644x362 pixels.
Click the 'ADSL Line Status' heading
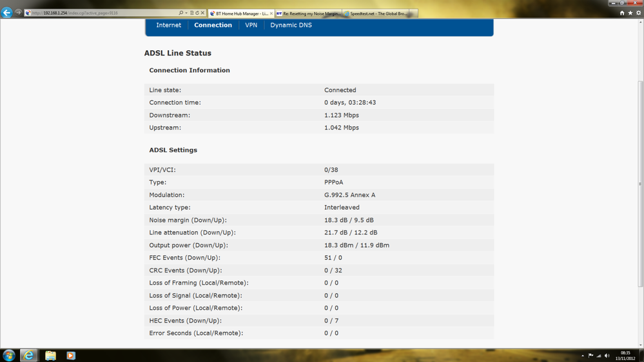pyautogui.click(x=177, y=53)
